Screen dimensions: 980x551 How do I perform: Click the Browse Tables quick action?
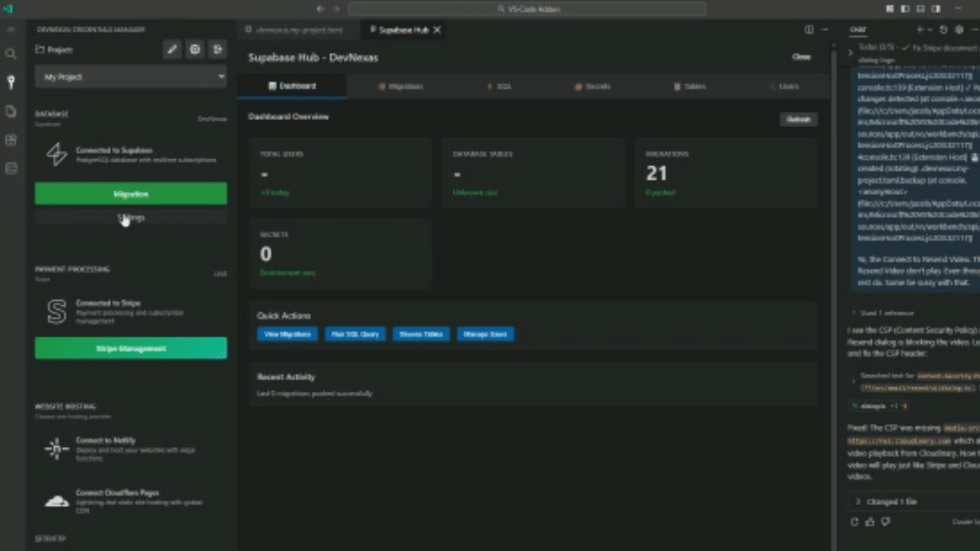click(421, 334)
